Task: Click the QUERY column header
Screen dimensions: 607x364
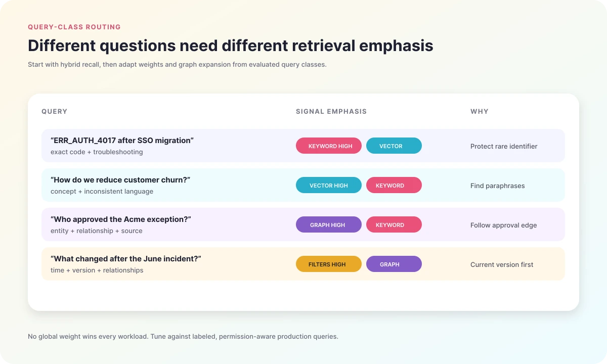Action: [54, 111]
